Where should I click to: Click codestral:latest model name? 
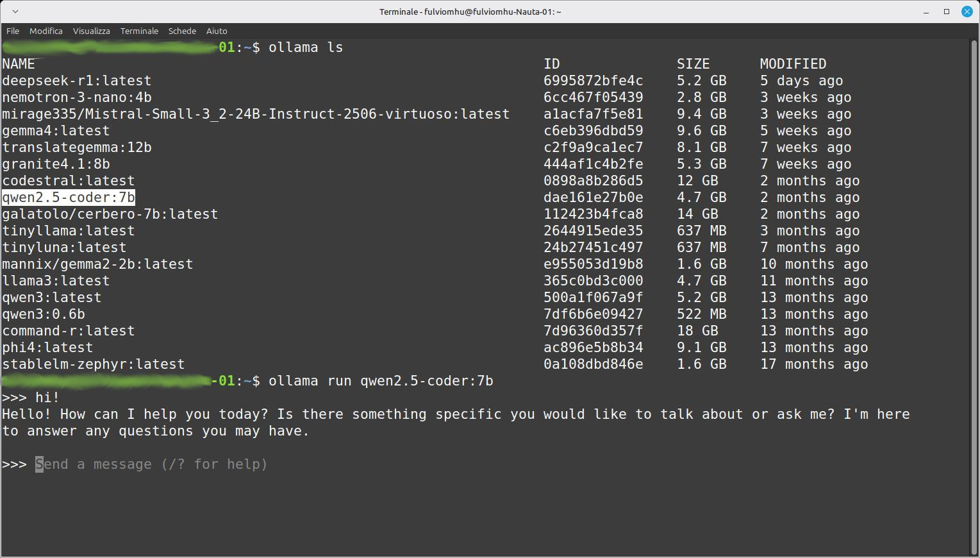click(69, 181)
